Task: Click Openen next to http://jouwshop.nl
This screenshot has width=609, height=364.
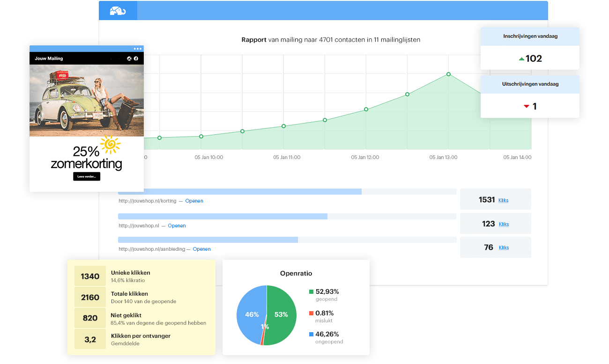Action: (x=177, y=226)
